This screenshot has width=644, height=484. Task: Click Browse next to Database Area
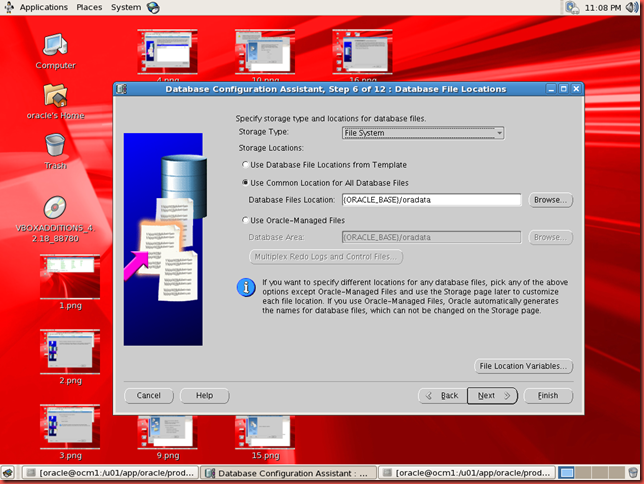550,237
